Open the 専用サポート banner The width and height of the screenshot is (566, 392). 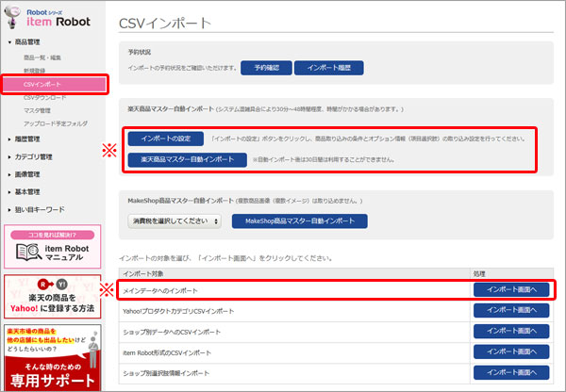click(54, 358)
